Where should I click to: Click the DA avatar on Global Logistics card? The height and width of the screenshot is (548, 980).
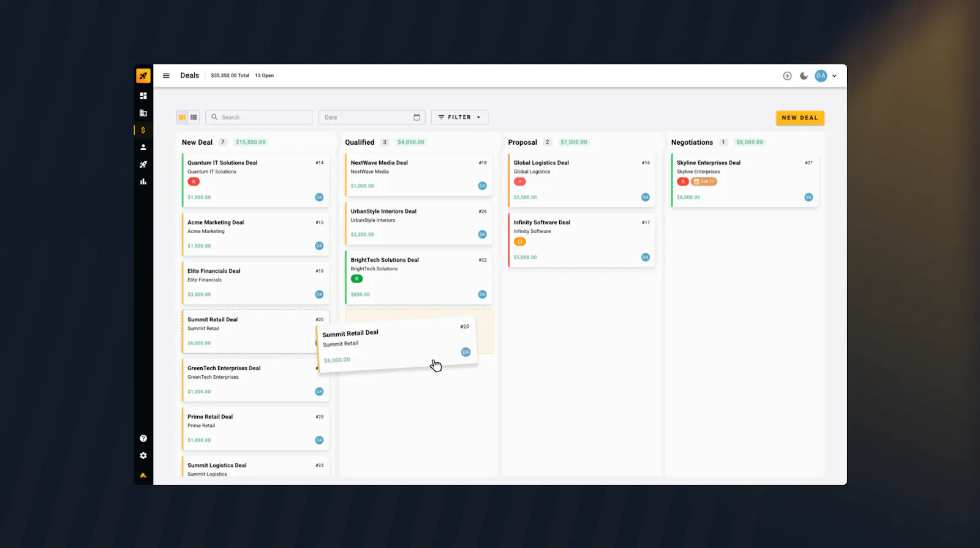[645, 197]
